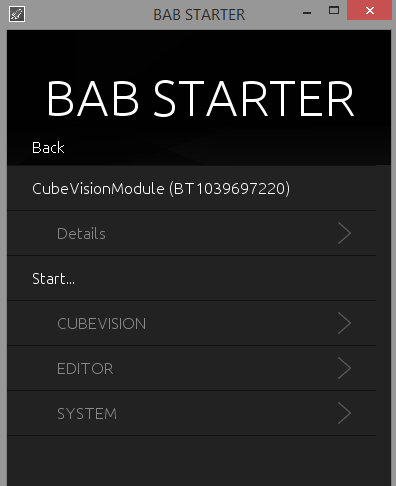The height and width of the screenshot is (486, 396).
Task: Click the BAB STARTER window title text
Action: pyautogui.click(x=199, y=15)
